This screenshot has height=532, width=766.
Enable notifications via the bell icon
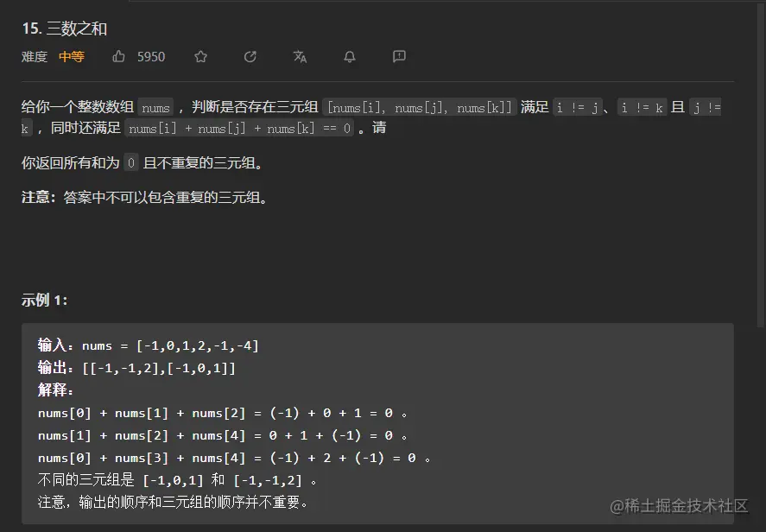(349, 56)
